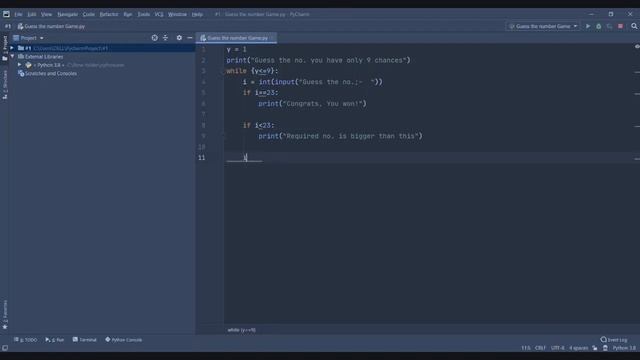Click the Required no. is bigger print line

click(x=340, y=136)
